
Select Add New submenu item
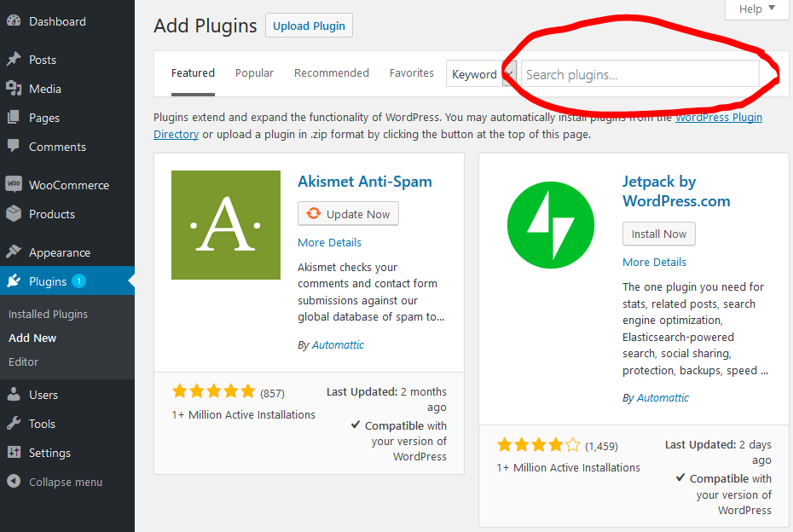[32, 338]
